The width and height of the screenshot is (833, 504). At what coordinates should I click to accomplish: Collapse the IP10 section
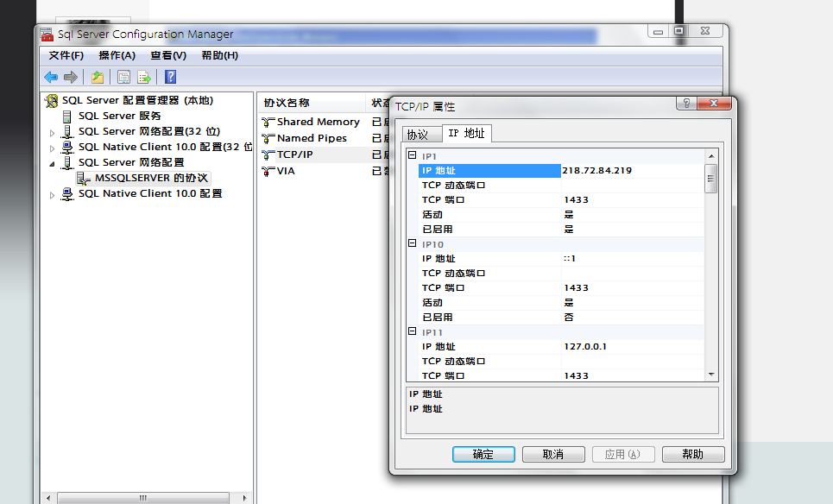pyautogui.click(x=413, y=243)
